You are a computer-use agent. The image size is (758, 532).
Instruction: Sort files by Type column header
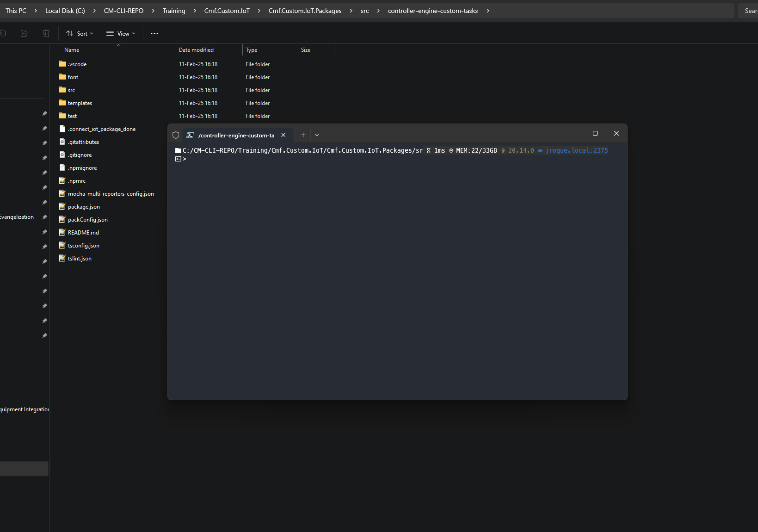(x=252, y=50)
